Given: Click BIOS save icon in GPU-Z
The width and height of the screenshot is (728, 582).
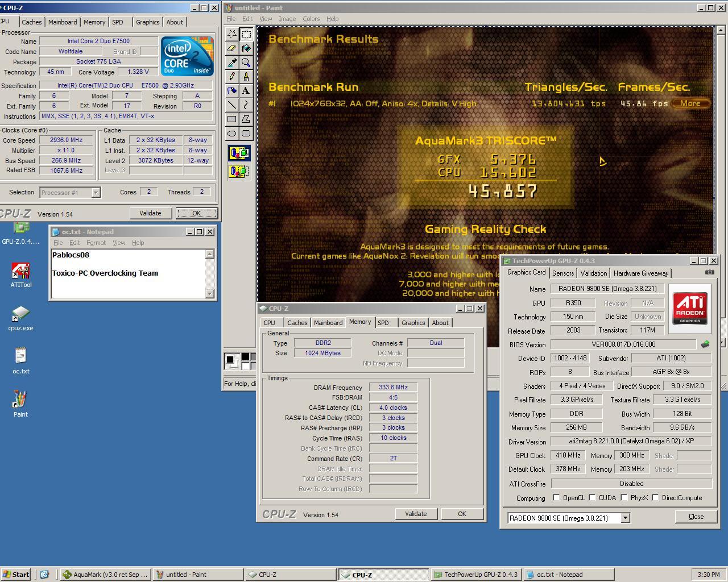Looking at the screenshot, I should [705, 344].
